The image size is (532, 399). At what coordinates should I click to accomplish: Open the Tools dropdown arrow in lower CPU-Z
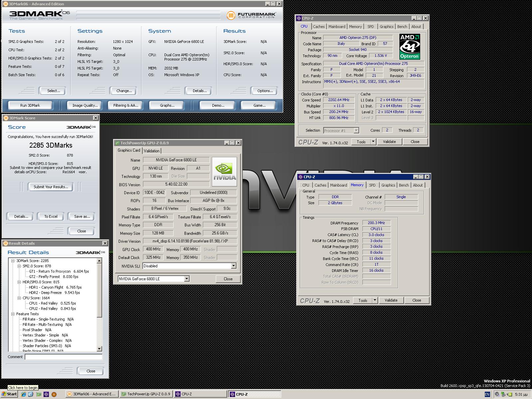(375, 300)
